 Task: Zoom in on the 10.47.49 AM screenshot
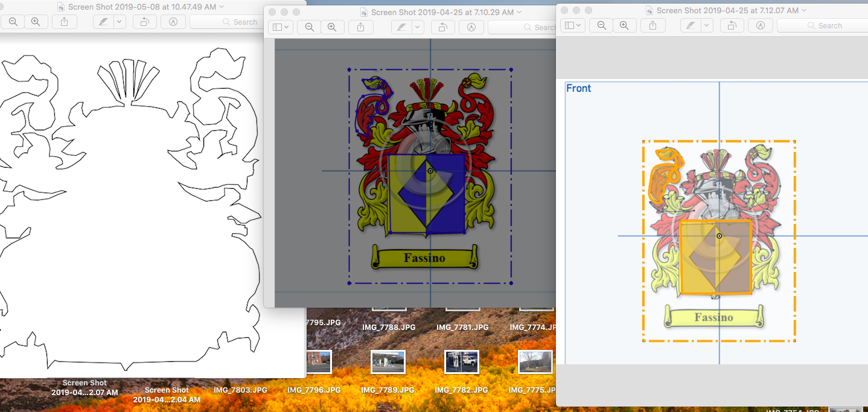[x=36, y=22]
